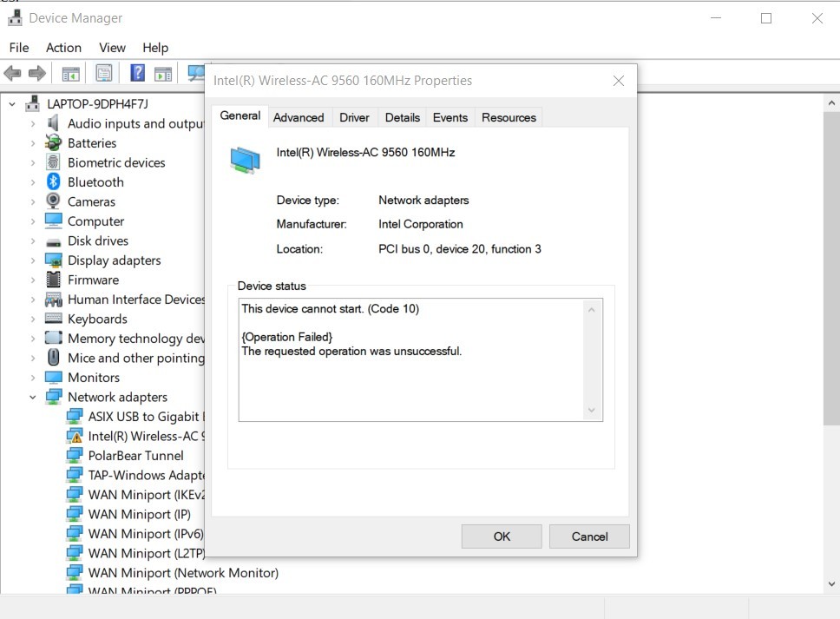The width and height of the screenshot is (840, 619).
Task: Click scroll-up arrow of Device Manager tree
Action: pos(831,102)
